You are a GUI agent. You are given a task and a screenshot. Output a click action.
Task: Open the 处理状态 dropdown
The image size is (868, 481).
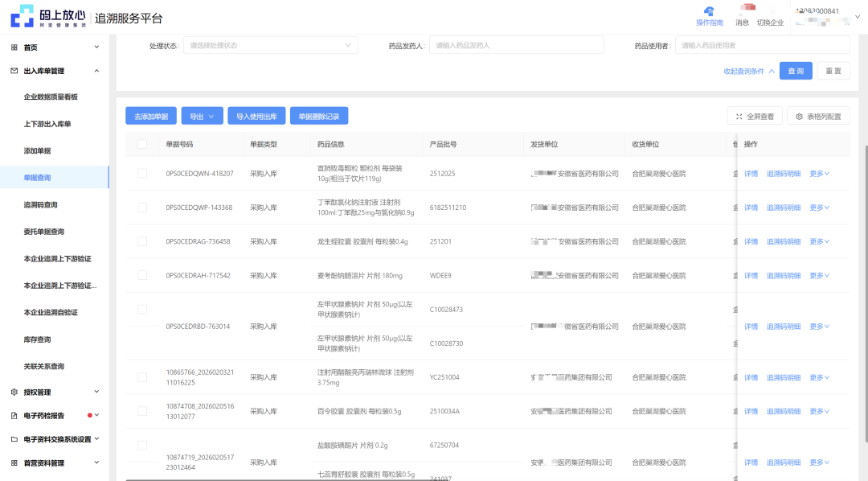coord(270,46)
